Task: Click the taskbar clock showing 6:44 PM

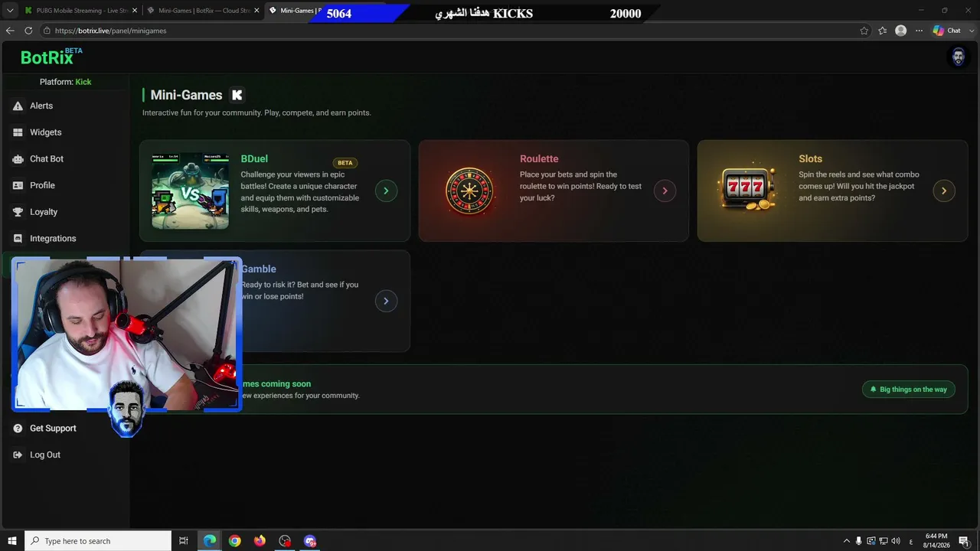Action: [936, 541]
